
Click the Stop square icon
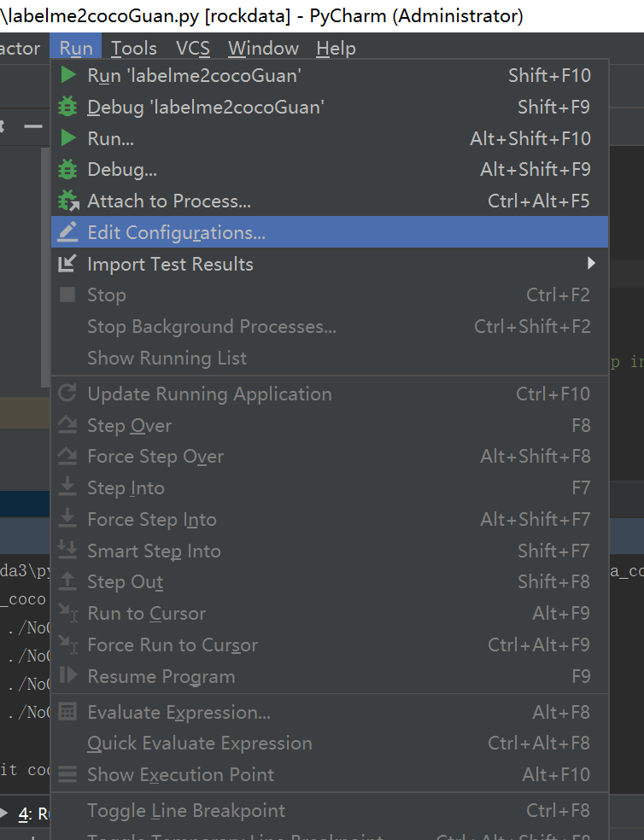67,295
